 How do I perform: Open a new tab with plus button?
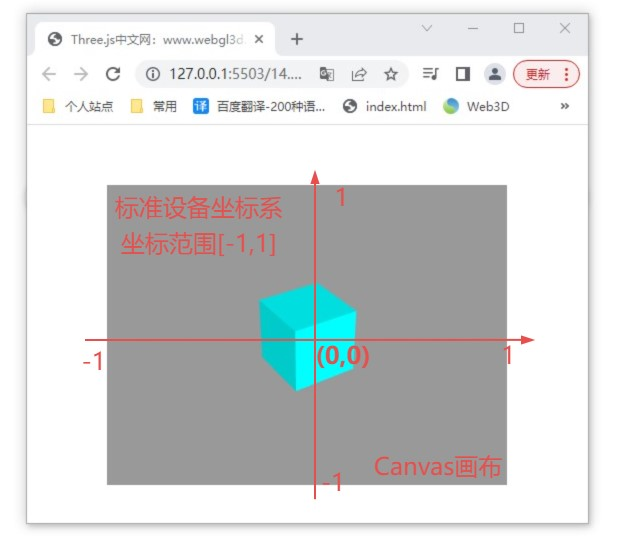(297, 39)
